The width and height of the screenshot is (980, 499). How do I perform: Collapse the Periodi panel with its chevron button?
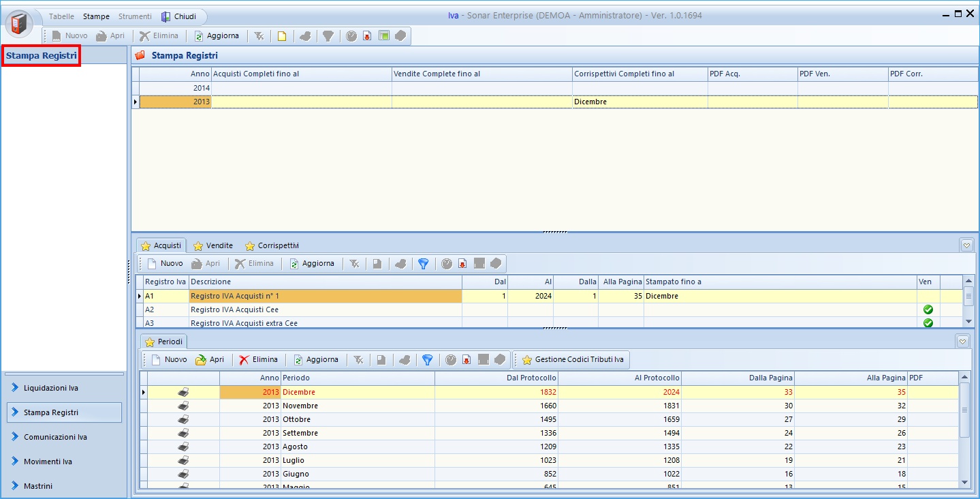pos(962,341)
